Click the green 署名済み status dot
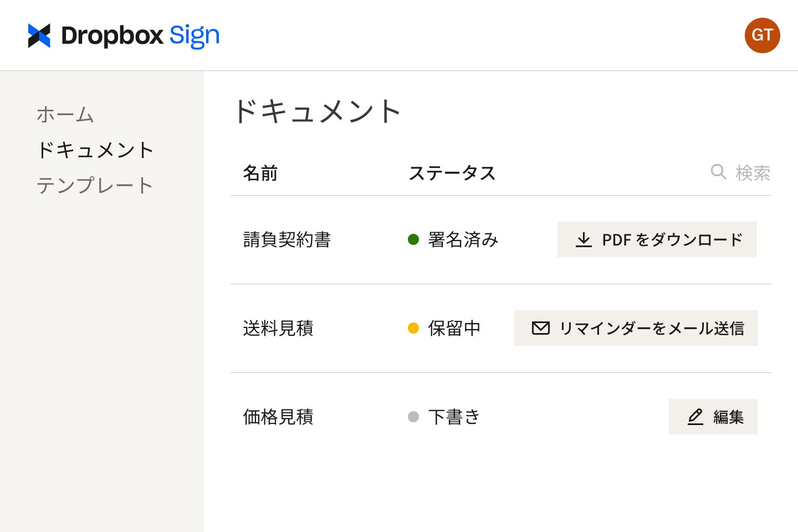Screen dimensions: 798x532 pos(413,239)
